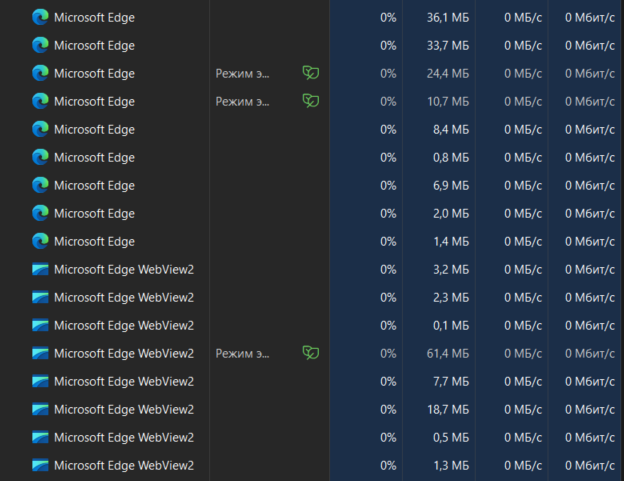Click the WebView2 icon on the 3,2 МБ row
Viewport: 624px width, 481px height.
[x=40, y=269]
